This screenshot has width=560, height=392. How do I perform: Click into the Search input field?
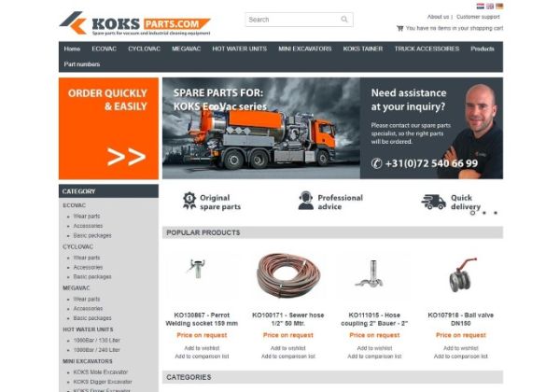tap(293, 20)
